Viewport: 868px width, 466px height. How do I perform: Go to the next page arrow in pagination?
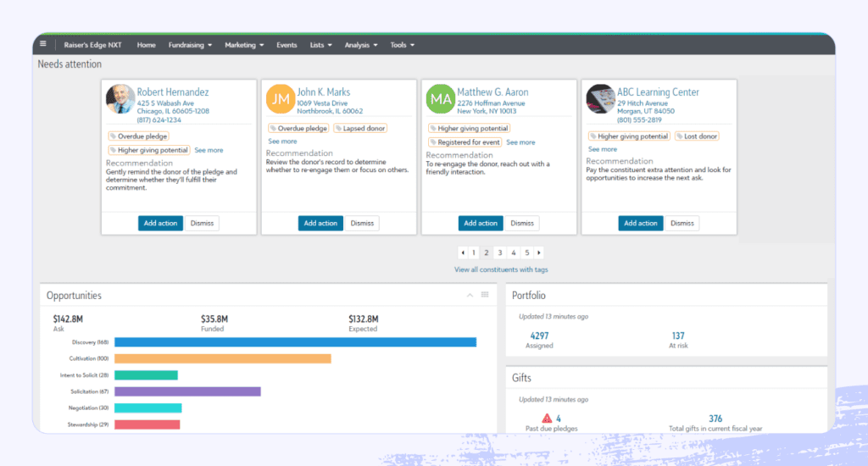[538, 252]
